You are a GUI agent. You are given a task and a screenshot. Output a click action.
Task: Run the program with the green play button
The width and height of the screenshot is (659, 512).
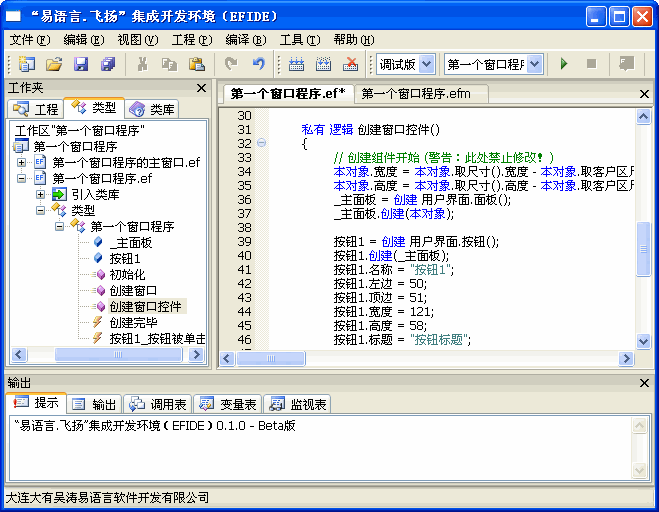pos(564,64)
